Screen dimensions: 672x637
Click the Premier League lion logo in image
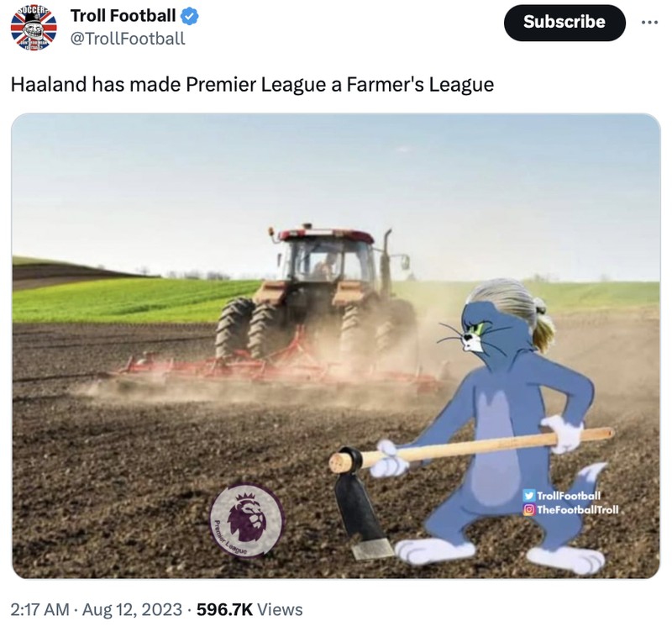[247, 520]
